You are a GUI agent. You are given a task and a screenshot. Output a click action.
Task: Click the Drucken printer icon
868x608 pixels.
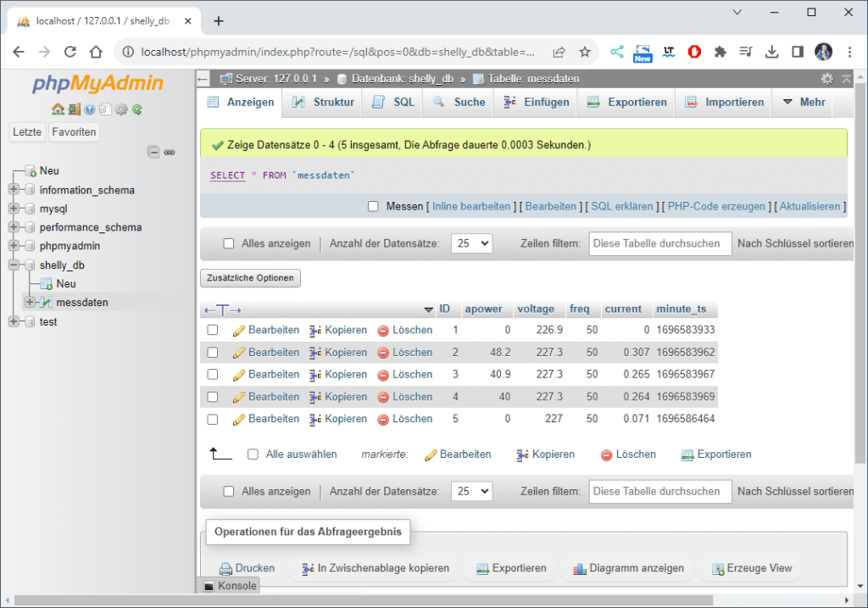227,568
